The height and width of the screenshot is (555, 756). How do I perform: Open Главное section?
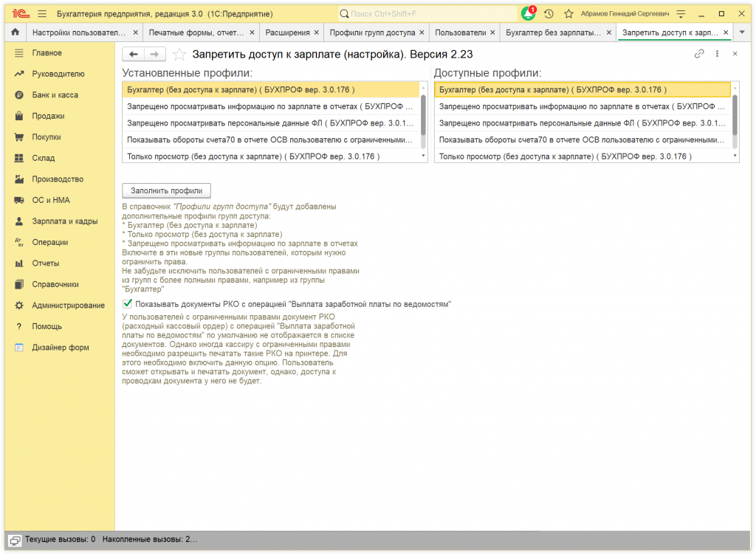[47, 53]
